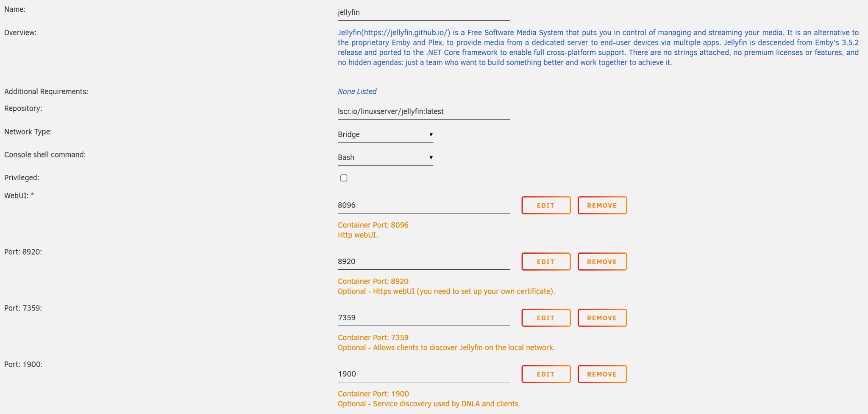Click the Jellyfin overview description text
This screenshot has width=868, height=414.
pos(598,48)
